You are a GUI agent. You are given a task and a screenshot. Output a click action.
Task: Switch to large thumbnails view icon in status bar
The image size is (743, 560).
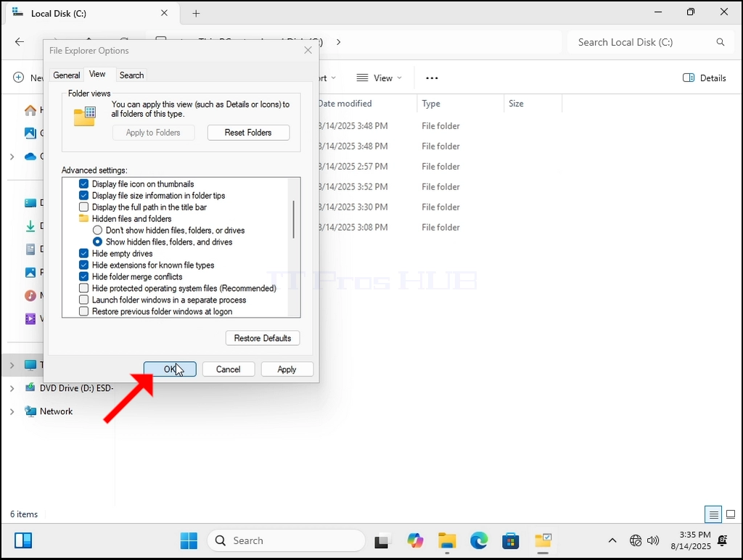pos(731,514)
